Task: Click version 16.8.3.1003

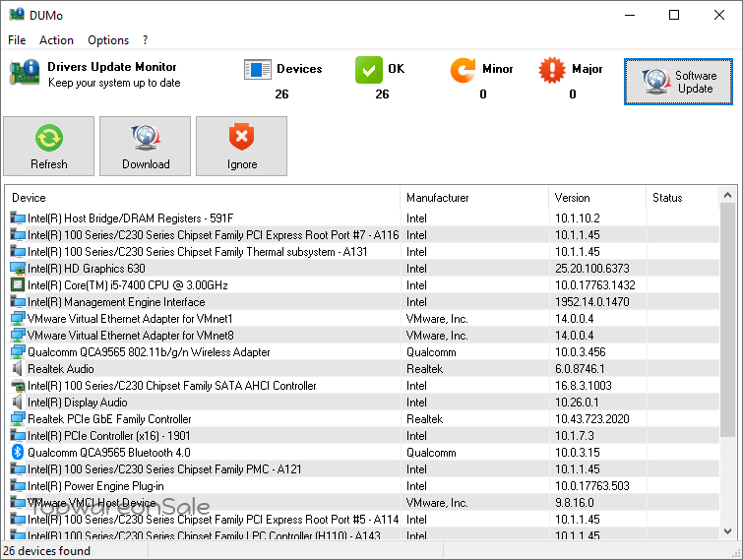Action: click(x=584, y=386)
